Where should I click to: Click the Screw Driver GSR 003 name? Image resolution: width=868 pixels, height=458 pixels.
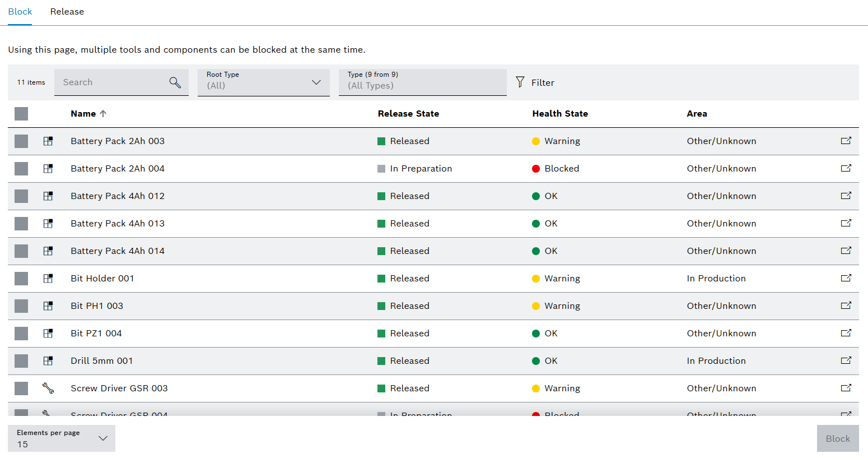click(x=119, y=388)
